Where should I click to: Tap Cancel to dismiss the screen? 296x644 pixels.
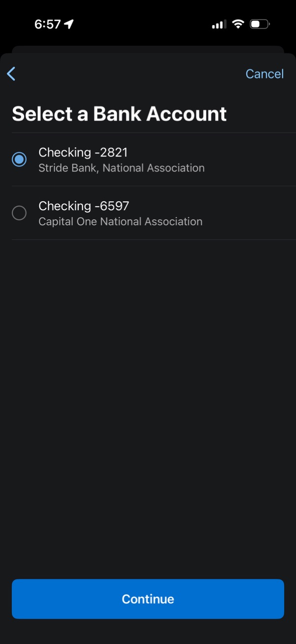point(265,73)
